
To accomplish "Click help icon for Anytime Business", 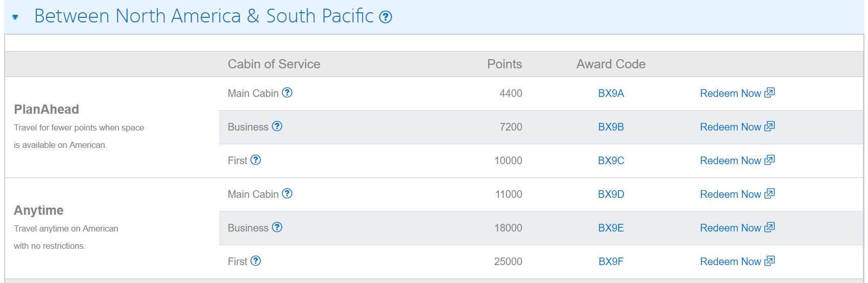I will click(277, 227).
